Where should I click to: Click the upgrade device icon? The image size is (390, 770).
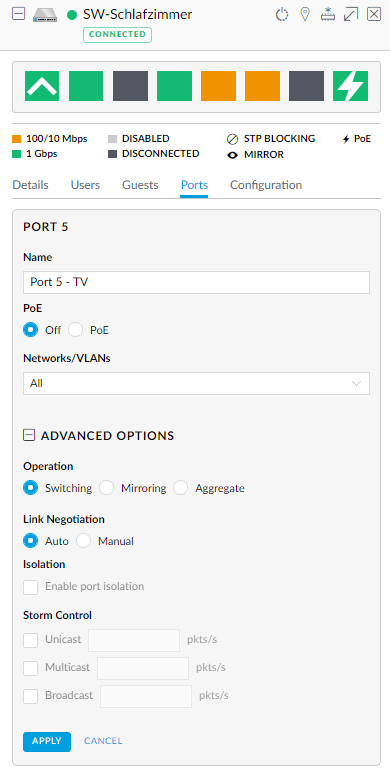click(328, 15)
